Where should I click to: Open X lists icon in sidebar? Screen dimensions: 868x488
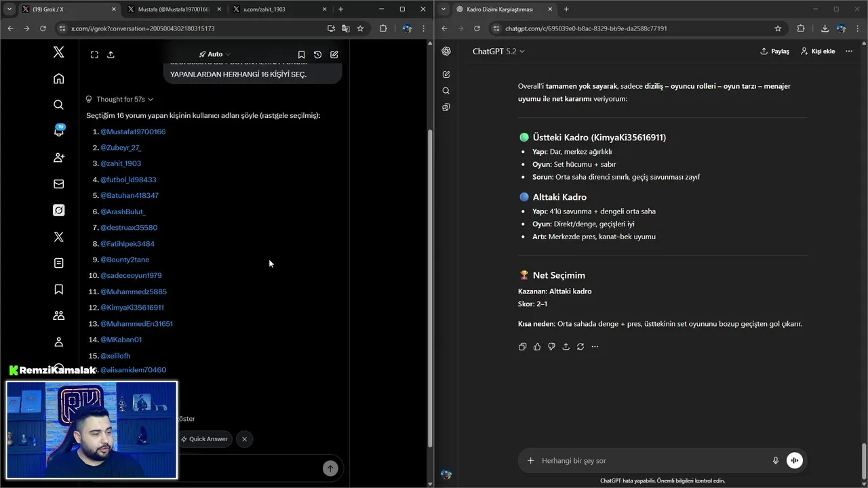click(58, 263)
